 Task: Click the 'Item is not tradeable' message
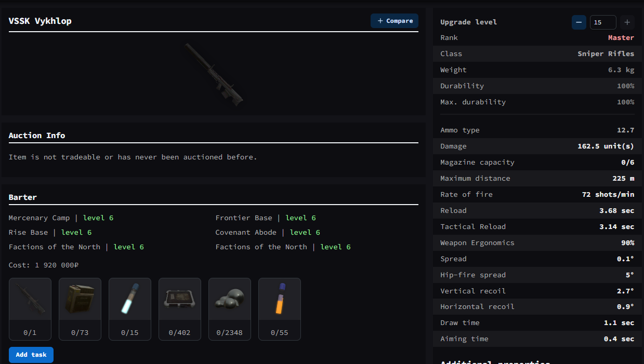133,157
